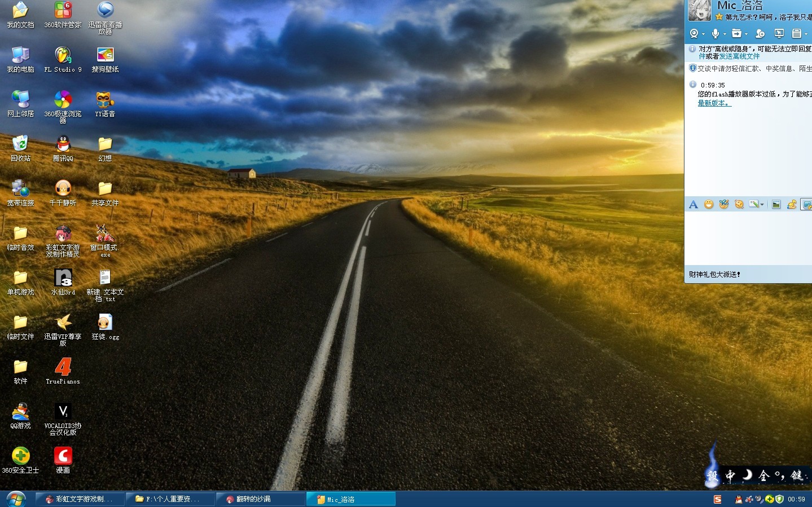Open VOCALOID3 desktop shortcut
812x507 pixels.
(x=63, y=420)
